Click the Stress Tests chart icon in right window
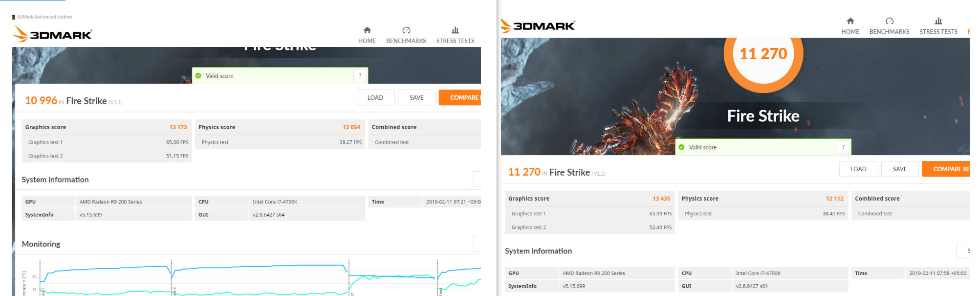Image resolution: width=980 pixels, height=296 pixels. click(938, 21)
